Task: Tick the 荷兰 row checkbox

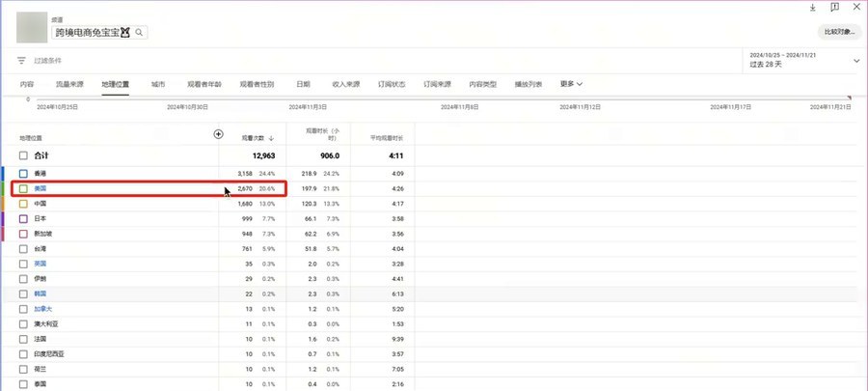Action: pos(23,370)
